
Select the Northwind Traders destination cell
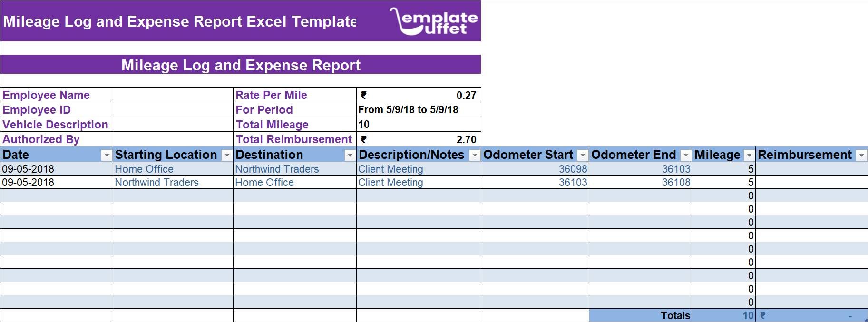coord(277,169)
